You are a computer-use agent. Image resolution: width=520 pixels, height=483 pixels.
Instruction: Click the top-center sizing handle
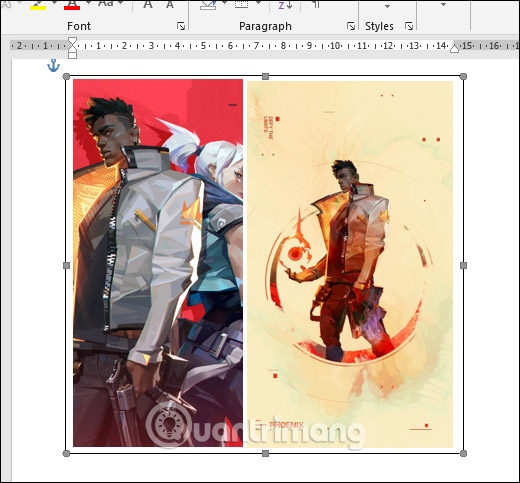265,77
